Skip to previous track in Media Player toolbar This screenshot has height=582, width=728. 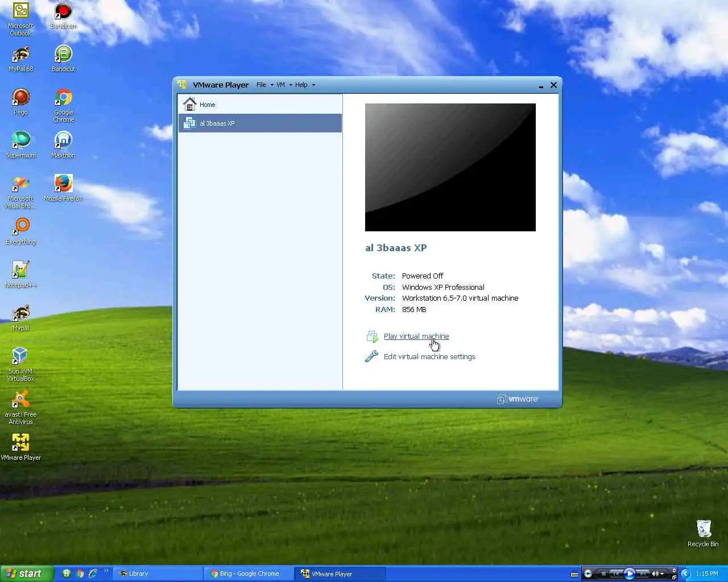coord(616,573)
